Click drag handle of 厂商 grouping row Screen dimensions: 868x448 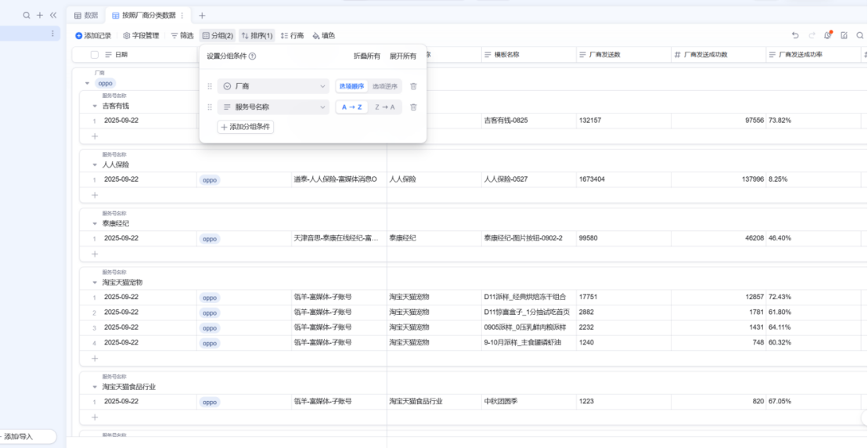[210, 86]
